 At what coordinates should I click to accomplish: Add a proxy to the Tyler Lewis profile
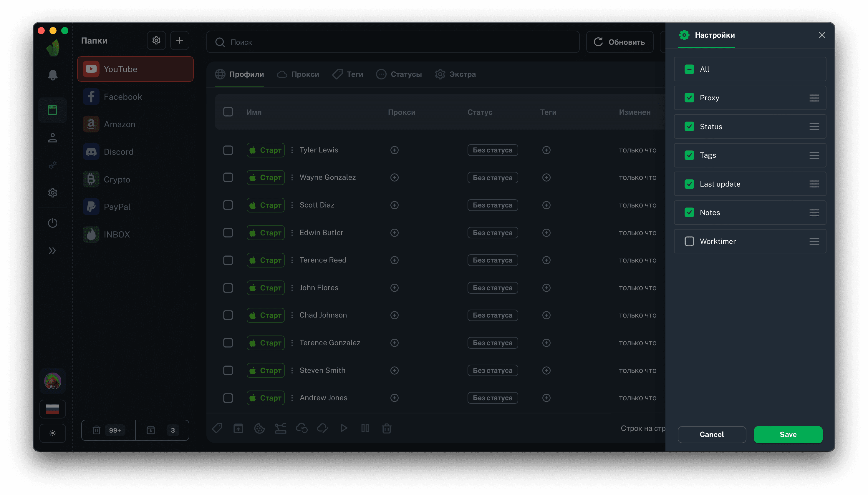tap(394, 150)
